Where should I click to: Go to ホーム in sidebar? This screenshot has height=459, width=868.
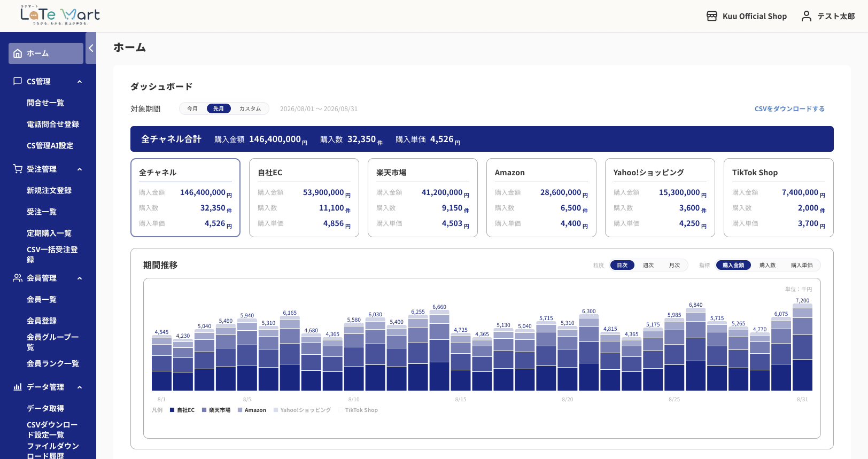tap(46, 53)
